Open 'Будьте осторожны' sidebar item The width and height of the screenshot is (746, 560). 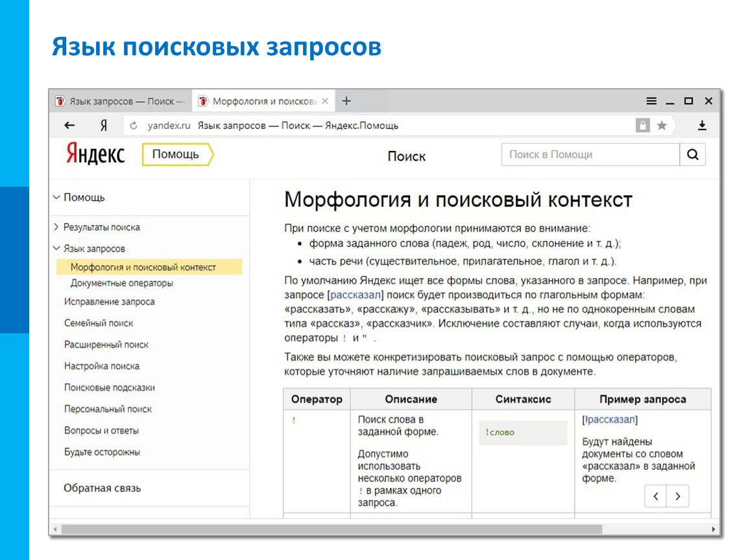click(x=102, y=452)
